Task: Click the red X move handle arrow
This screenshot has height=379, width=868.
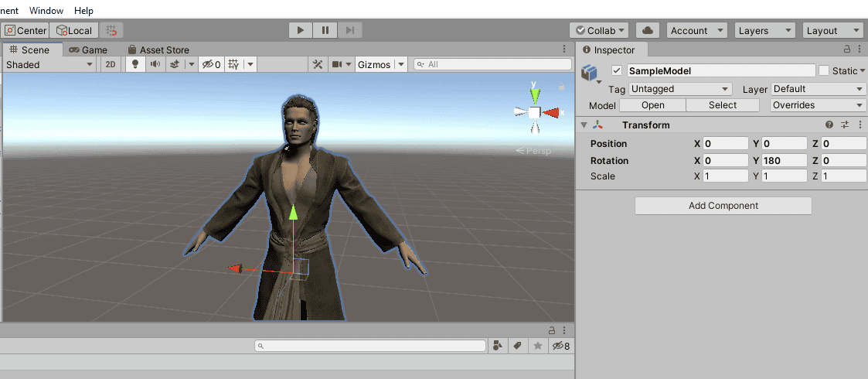Action: (x=236, y=268)
